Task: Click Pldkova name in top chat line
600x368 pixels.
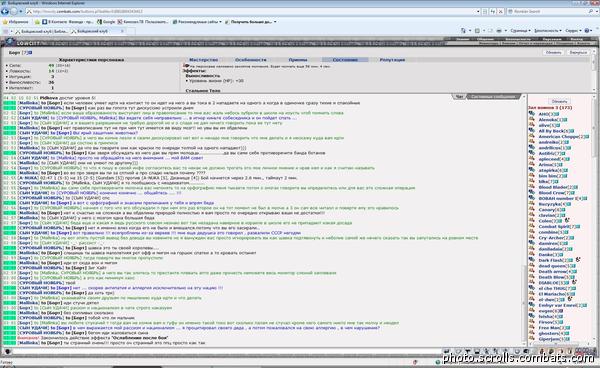Action: coord(49,98)
